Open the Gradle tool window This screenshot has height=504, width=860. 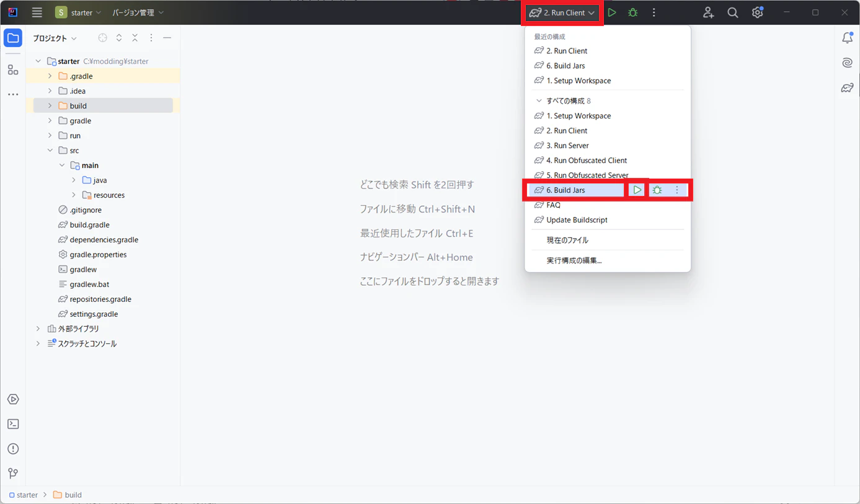[847, 87]
